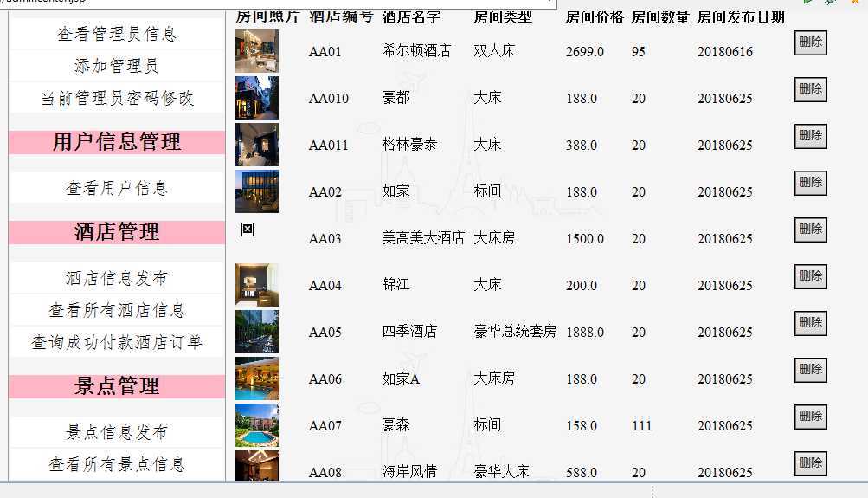Click the price 1888.0
The image size is (868, 498).
tap(584, 333)
